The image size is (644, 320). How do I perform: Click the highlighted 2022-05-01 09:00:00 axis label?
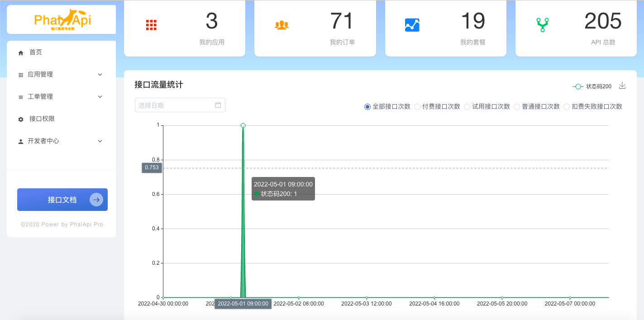243,304
